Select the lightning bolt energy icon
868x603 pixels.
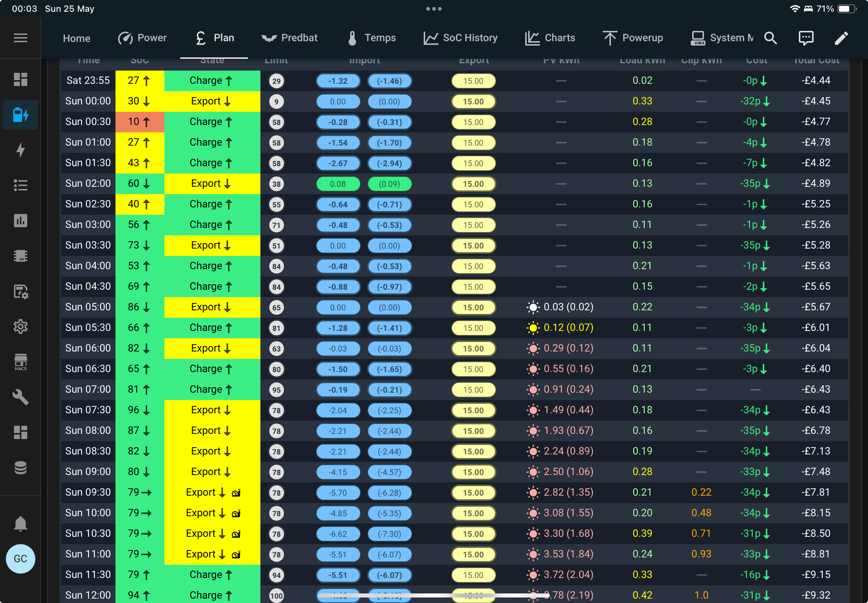coord(20,150)
